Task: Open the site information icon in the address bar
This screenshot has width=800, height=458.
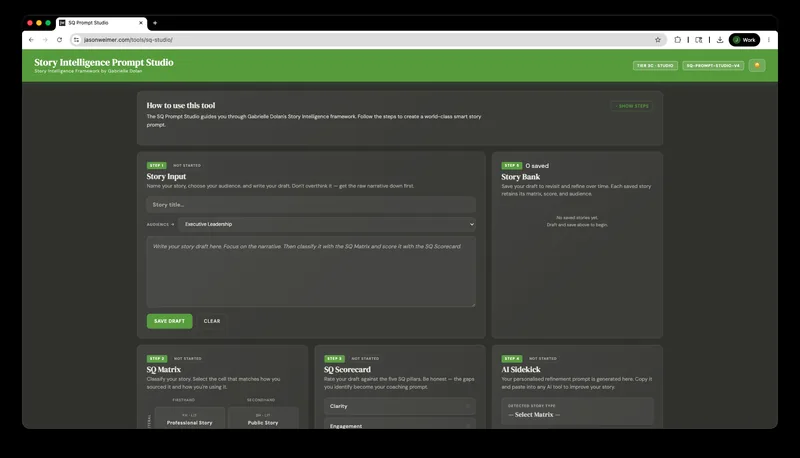Action: [x=77, y=40]
